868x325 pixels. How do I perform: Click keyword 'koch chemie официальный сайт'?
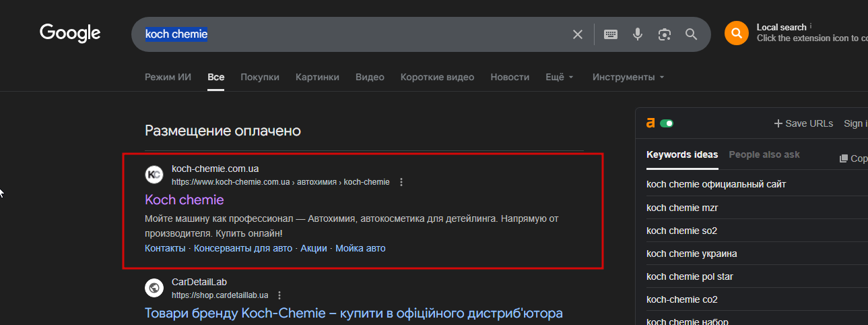[716, 184]
